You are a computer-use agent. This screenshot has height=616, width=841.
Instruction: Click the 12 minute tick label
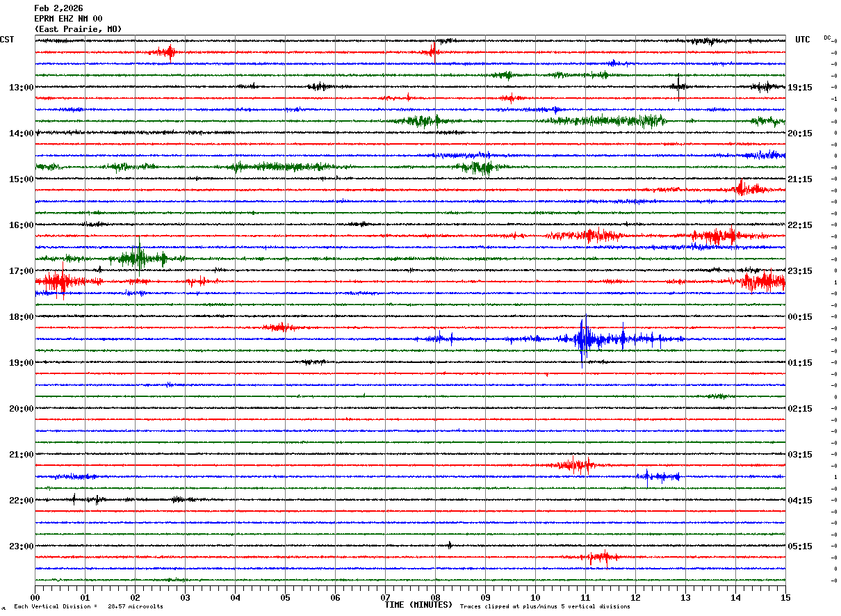tap(635, 597)
